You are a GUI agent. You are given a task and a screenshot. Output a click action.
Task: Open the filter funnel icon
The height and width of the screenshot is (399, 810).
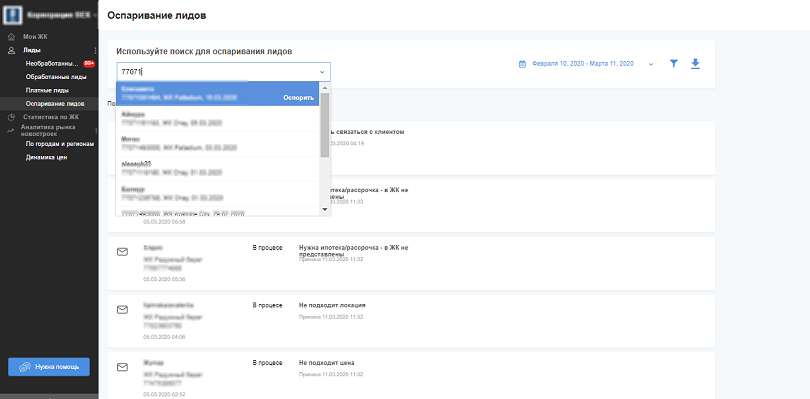[674, 64]
